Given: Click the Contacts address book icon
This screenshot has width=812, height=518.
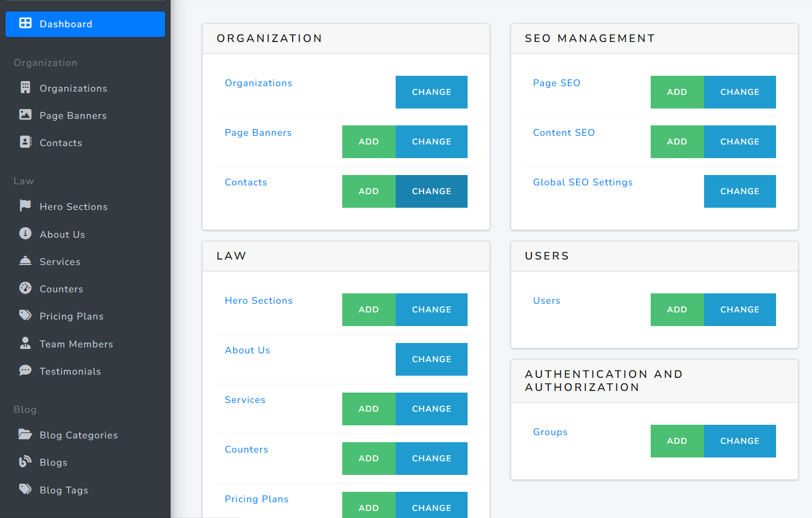Looking at the screenshot, I should pyautogui.click(x=25, y=142).
